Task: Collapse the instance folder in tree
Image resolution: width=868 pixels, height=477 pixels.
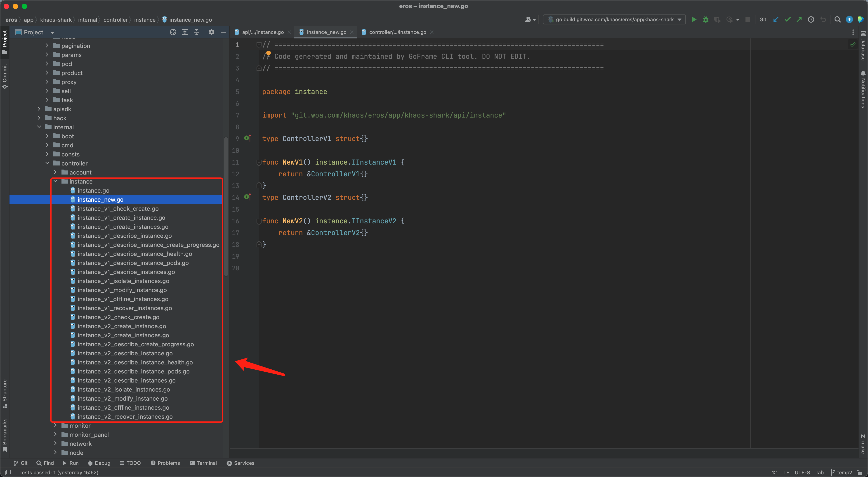Action: [x=56, y=181]
